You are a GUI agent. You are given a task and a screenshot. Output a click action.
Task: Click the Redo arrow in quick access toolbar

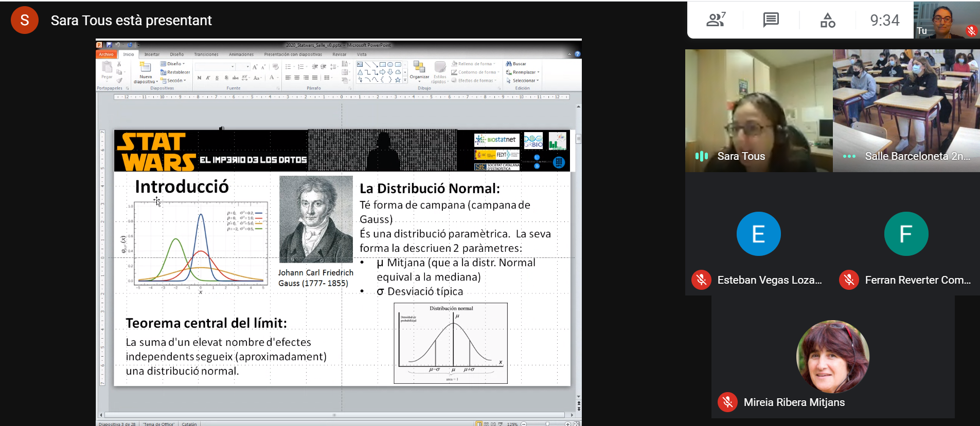pos(130,45)
